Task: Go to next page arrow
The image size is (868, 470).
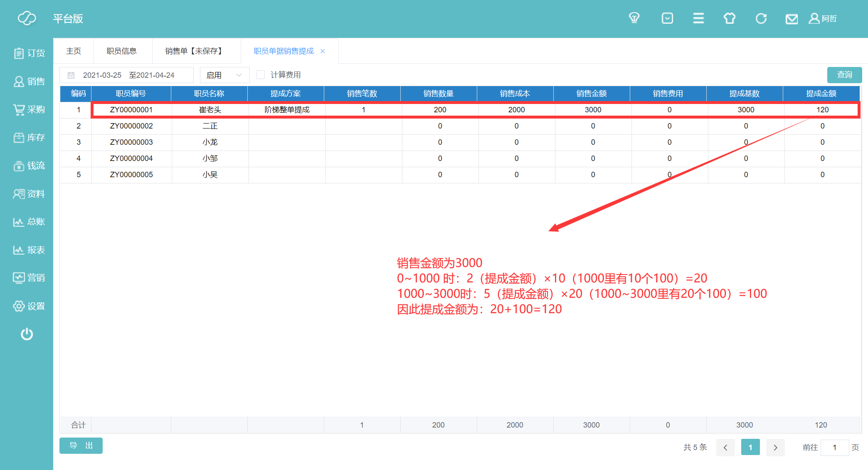Action: point(775,448)
